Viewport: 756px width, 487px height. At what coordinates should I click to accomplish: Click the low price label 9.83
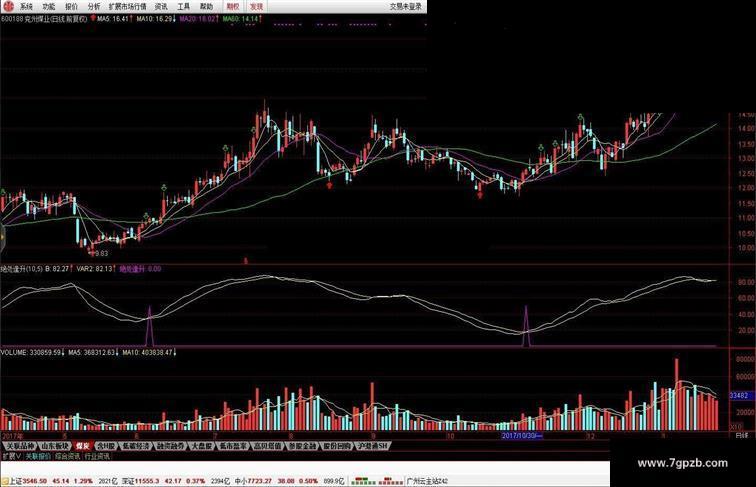[102, 253]
